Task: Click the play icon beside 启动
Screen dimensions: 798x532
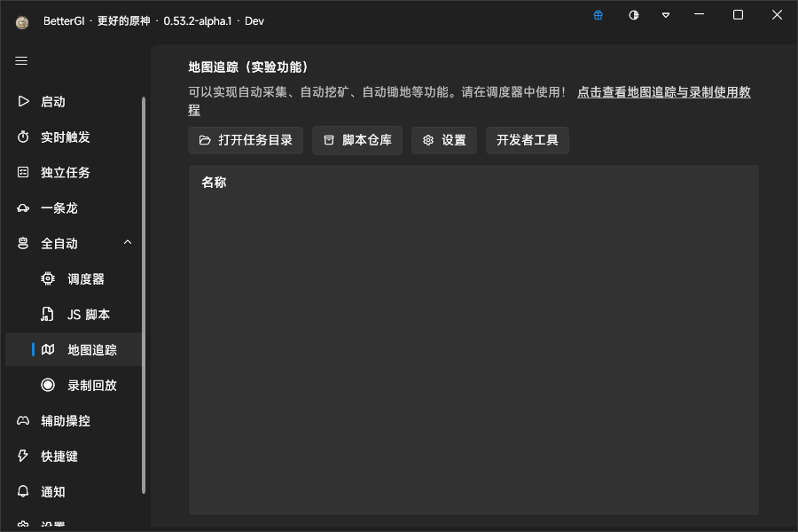Action: point(23,101)
